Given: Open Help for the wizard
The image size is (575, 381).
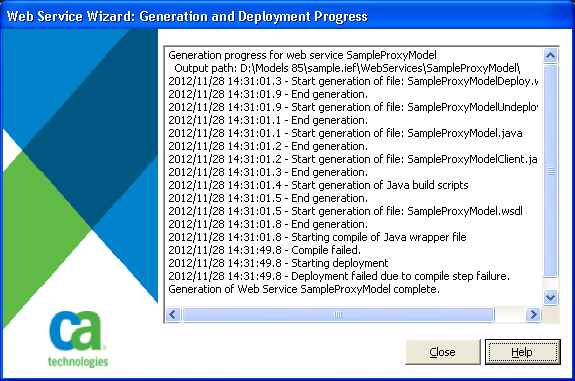Looking at the screenshot, I should 523,352.
